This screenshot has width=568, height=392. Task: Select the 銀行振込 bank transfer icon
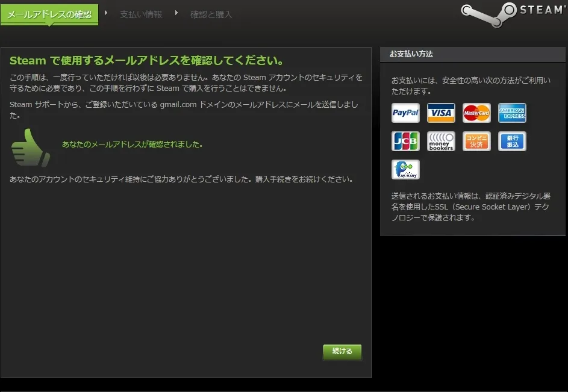512,141
